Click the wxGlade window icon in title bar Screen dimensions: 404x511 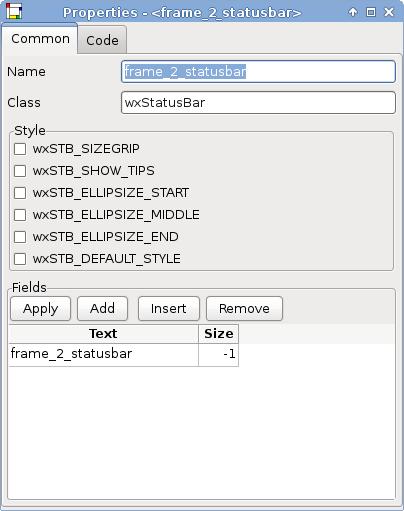[x=14, y=12]
